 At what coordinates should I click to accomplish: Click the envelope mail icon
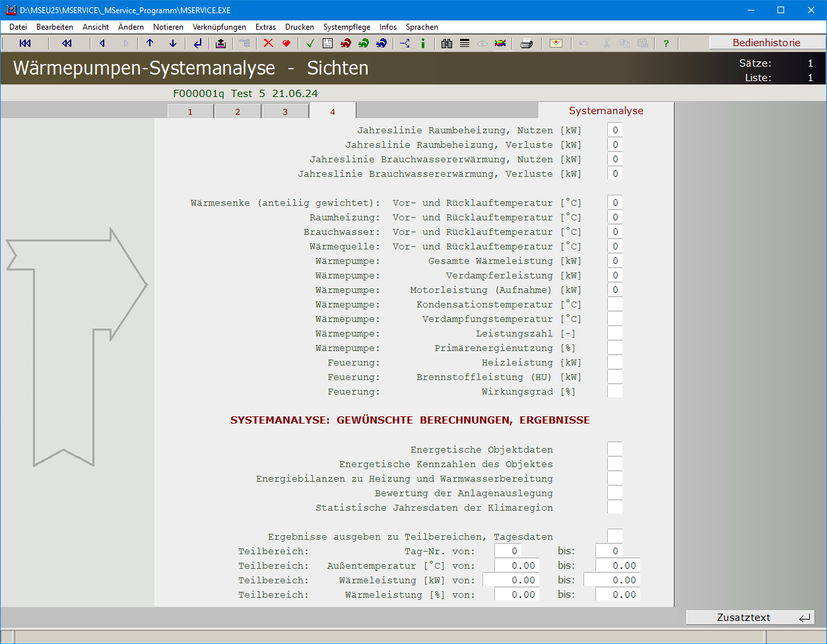tap(556, 44)
